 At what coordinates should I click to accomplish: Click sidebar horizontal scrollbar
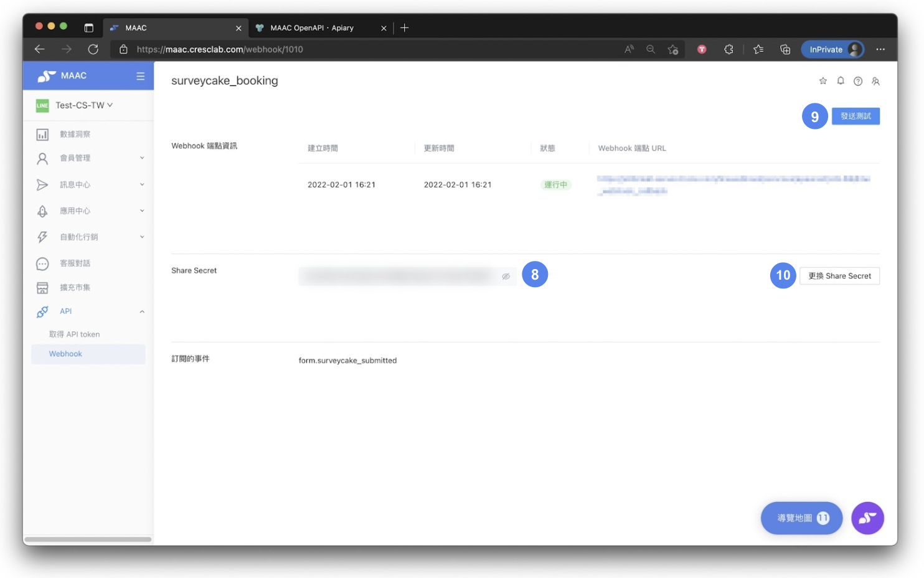click(88, 539)
